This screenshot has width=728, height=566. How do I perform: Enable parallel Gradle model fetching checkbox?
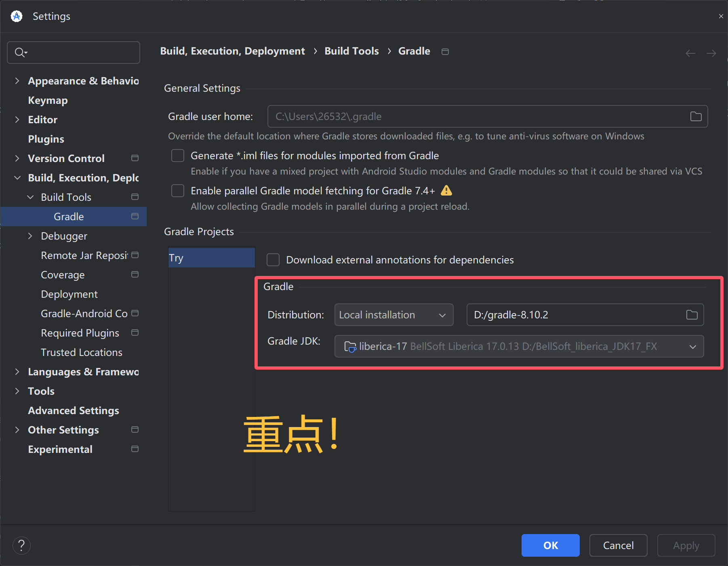[x=178, y=191]
